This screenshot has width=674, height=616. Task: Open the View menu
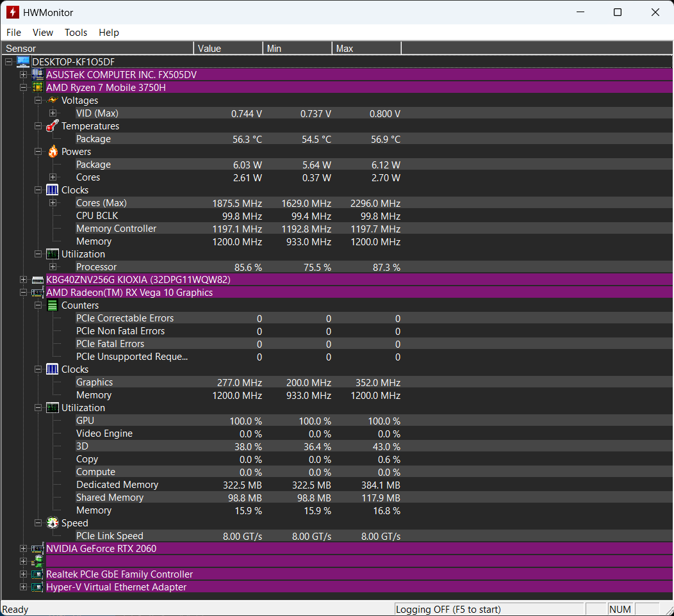[43, 33]
